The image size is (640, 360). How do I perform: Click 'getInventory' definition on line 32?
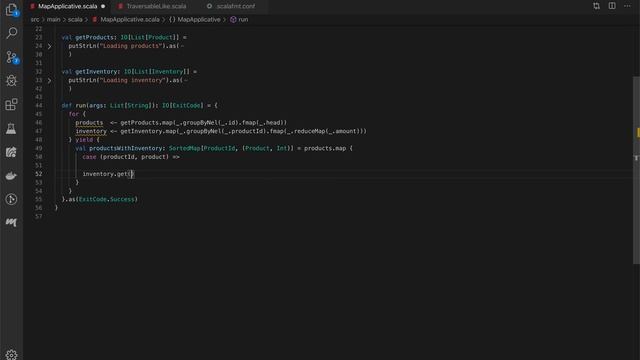coord(96,71)
